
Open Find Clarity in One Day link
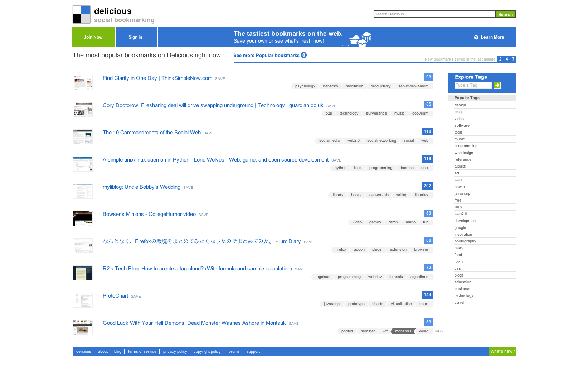(x=157, y=78)
